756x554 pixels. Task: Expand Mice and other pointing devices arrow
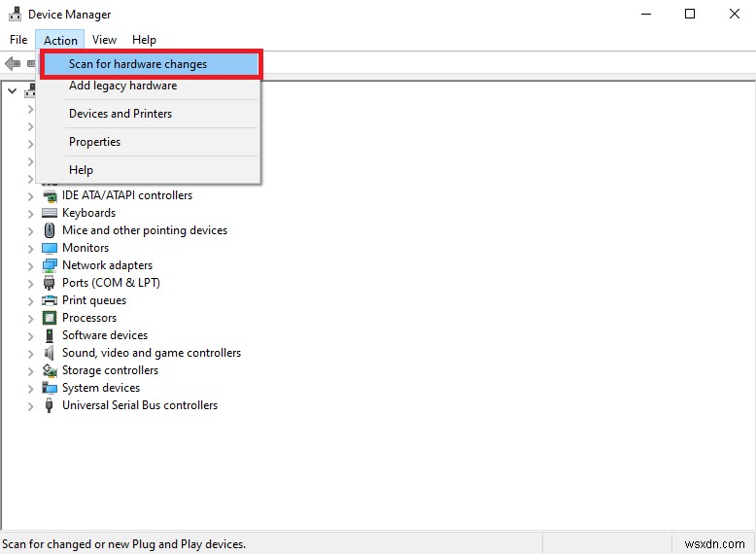[30, 231]
